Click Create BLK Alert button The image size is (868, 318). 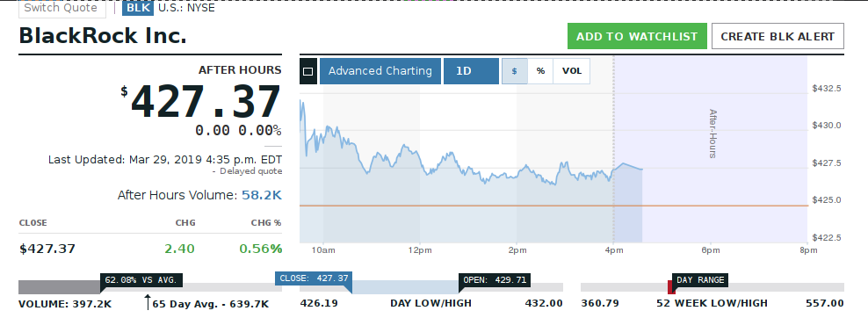click(x=778, y=37)
